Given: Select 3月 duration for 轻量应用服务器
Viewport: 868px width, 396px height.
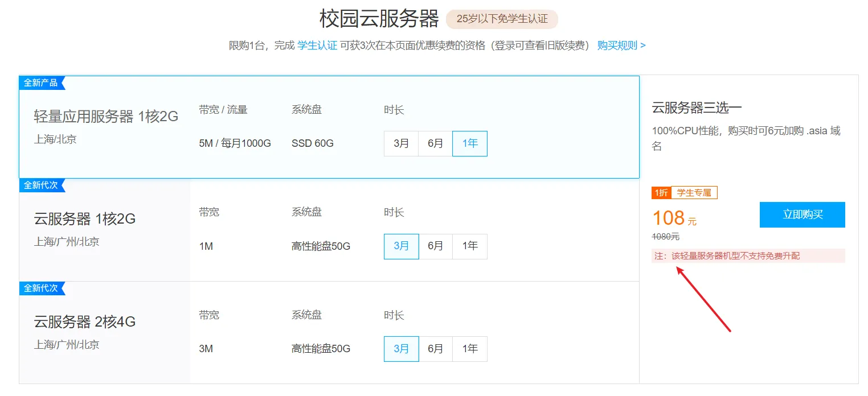Looking at the screenshot, I should pos(402,143).
